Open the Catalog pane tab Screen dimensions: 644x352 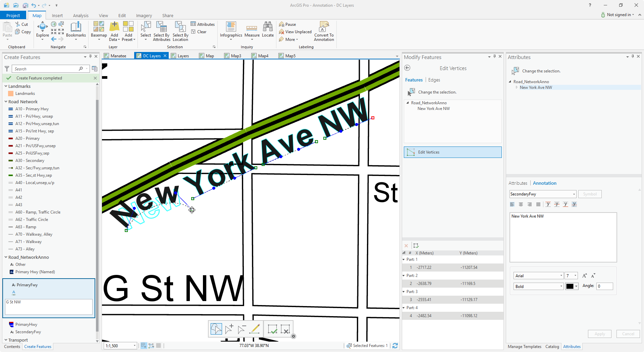[x=552, y=347]
